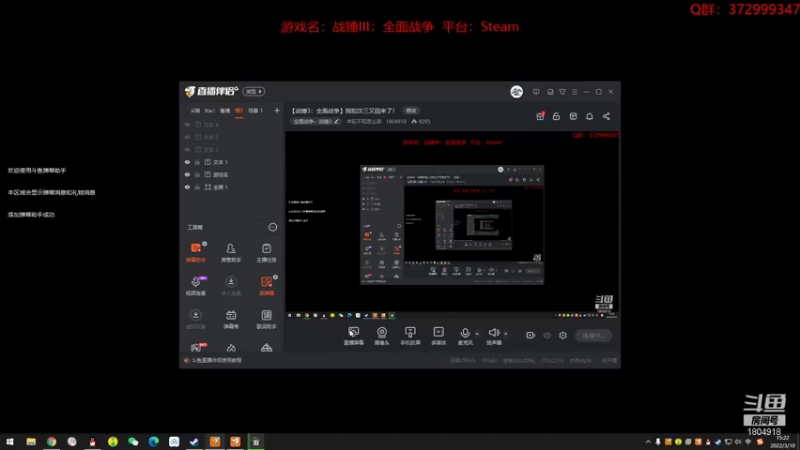The image size is (800, 450).
Task: Select the highlighted orange scene tab
Action: point(239,111)
